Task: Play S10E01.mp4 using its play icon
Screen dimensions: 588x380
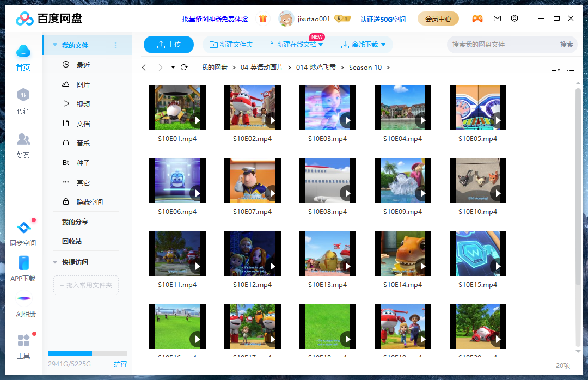Action: pyautogui.click(x=196, y=120)
